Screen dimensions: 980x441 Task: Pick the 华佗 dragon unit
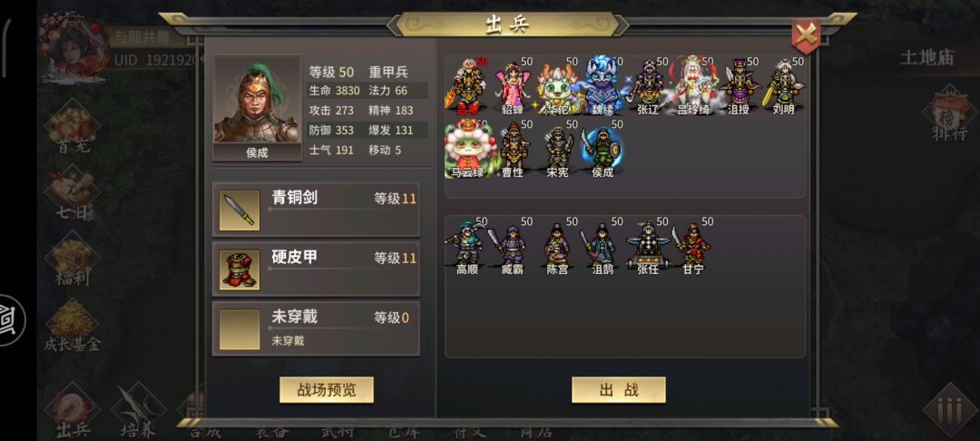pos(557,86)
